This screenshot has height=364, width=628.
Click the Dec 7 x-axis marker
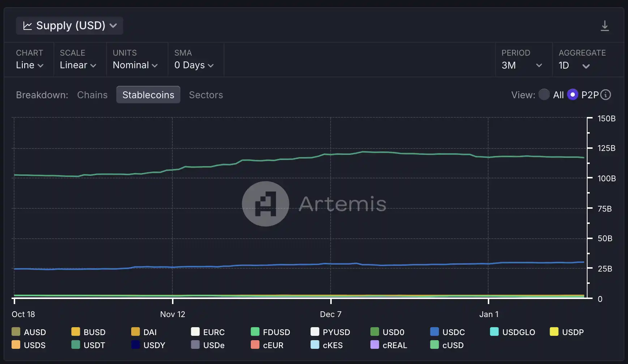pos(331,314)
